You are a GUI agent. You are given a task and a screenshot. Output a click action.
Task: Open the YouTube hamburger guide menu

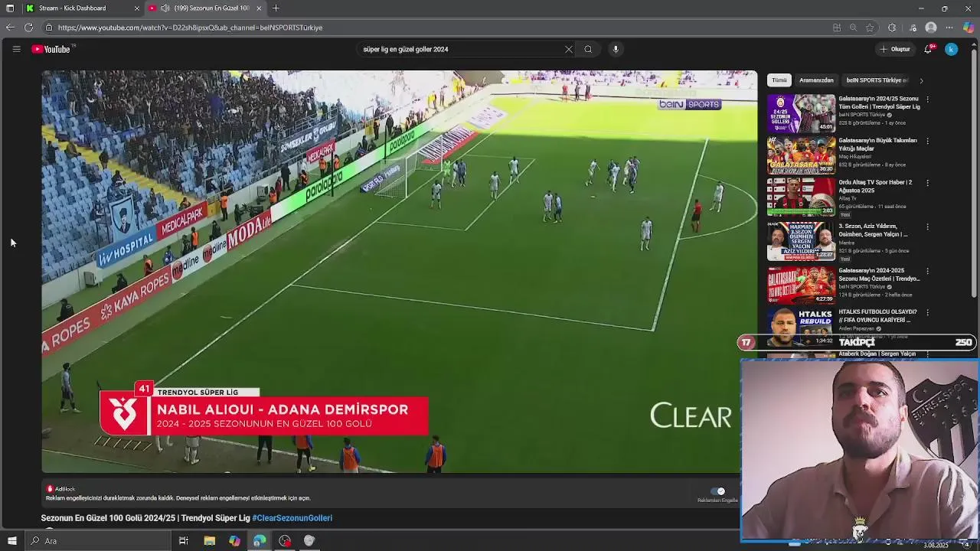(x=16, y=49)
